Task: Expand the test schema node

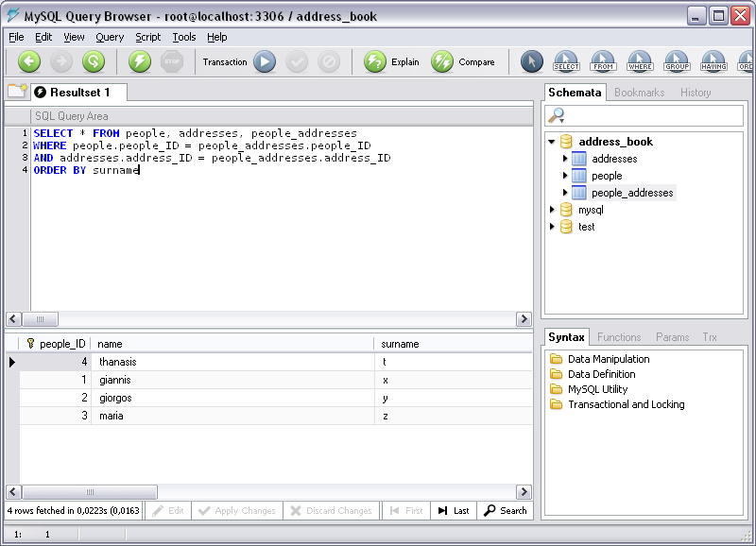Action: [552, 226]
